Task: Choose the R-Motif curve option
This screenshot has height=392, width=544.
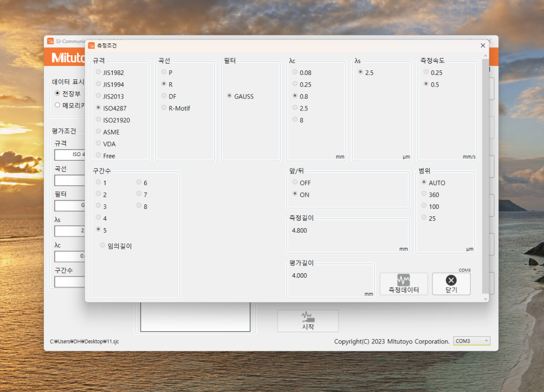Action: click(x=164, y=108)
